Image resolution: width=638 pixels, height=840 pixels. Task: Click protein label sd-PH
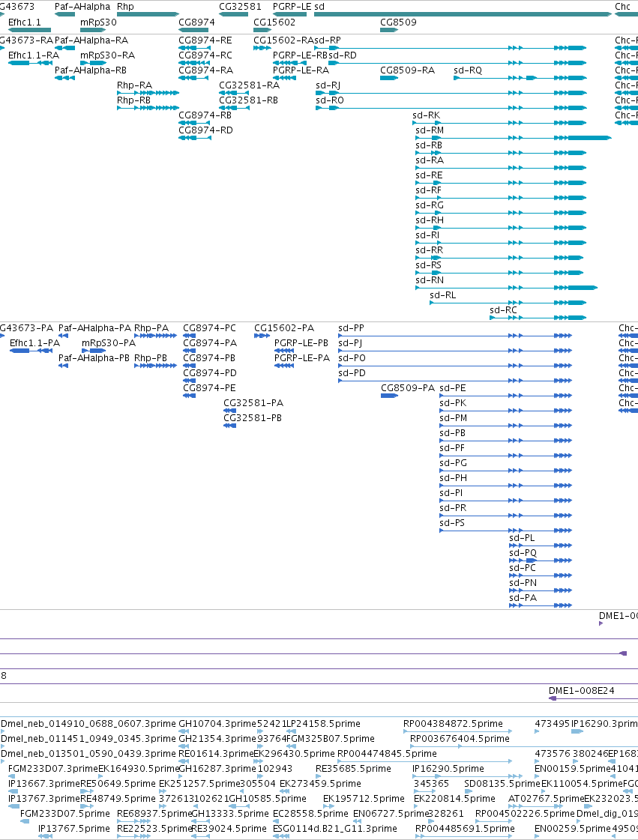click(454, 478)
